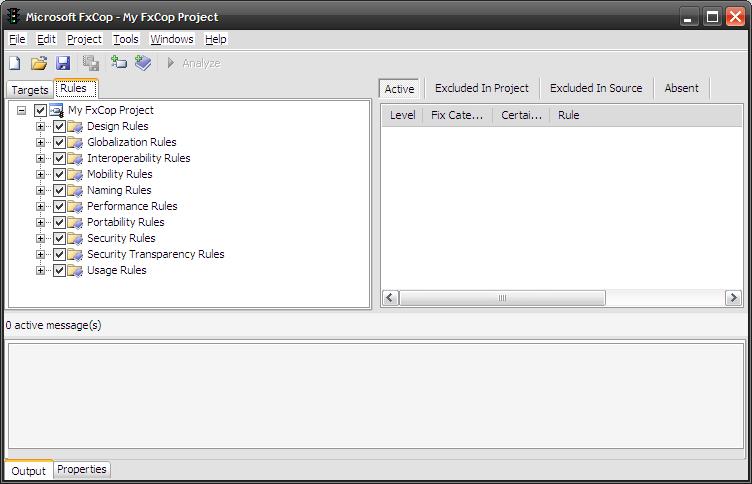Expand the Usage Rules node
Screen dimensions: 752x484
pos(40,271)
